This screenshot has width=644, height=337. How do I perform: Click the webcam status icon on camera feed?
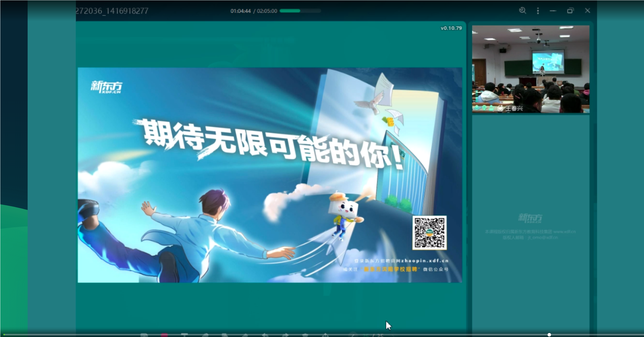484,108
